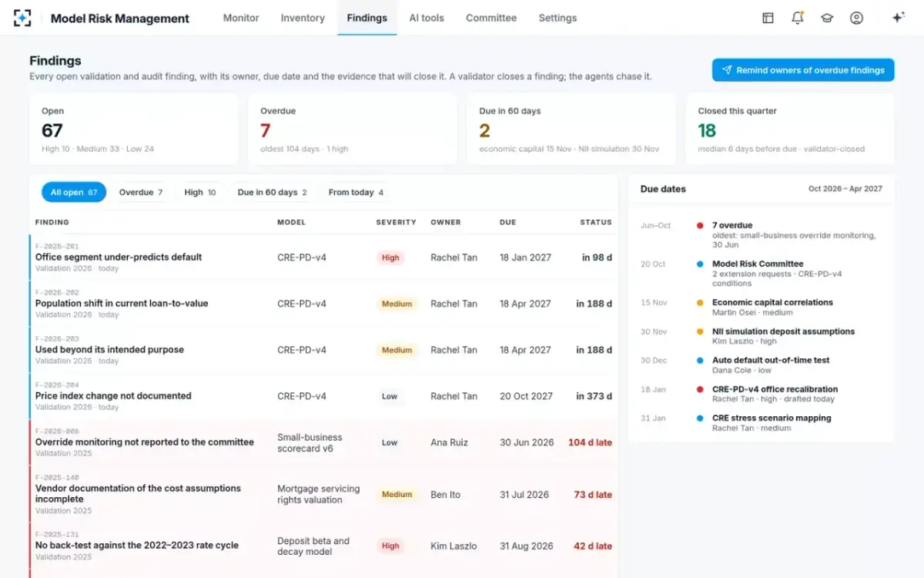Go to the Committee tab
This screenshot has width=924, height=578.
491,18
